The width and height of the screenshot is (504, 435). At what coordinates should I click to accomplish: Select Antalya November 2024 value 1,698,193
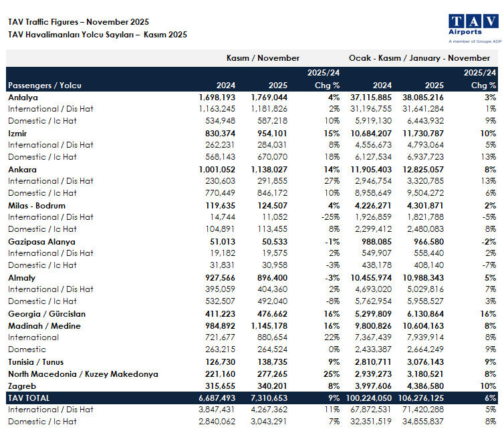coord(217,98)
